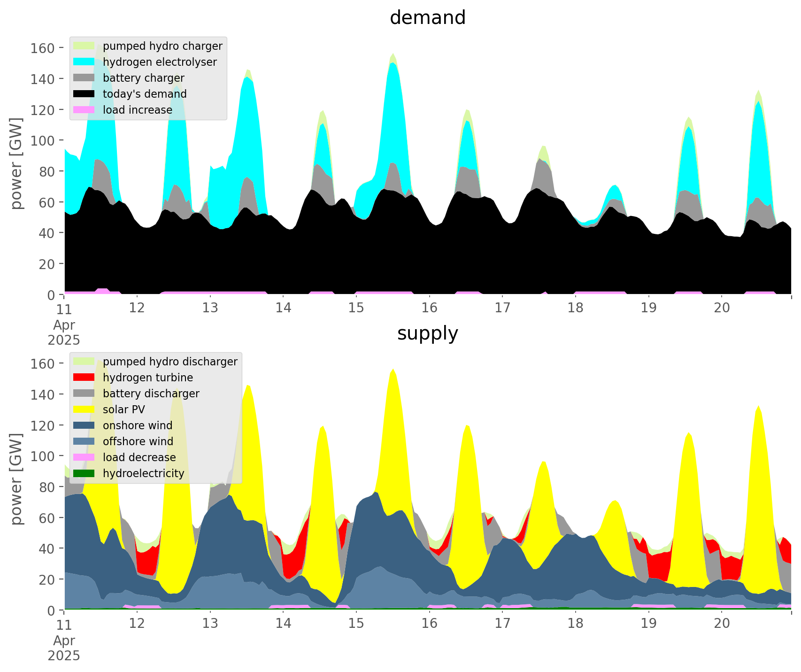Click the hydrogen electrolyser cyan legend swatch
The image size is (801, 672).
tap(84, 62)
